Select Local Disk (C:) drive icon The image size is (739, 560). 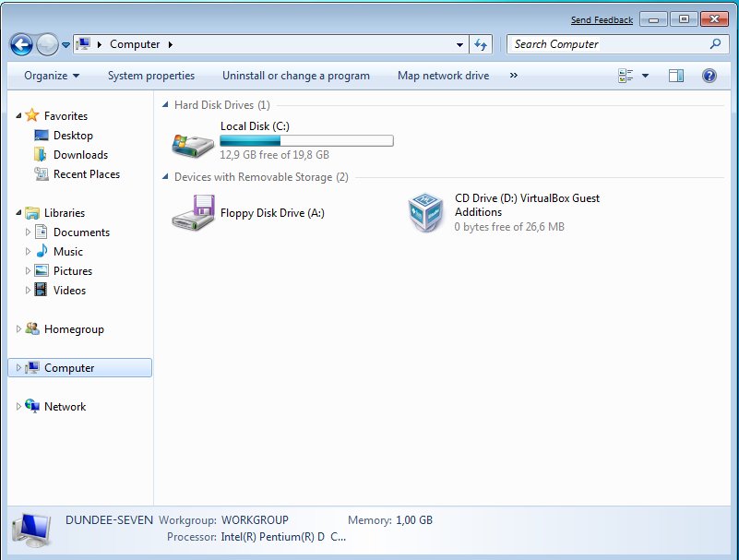pos(193,145)
